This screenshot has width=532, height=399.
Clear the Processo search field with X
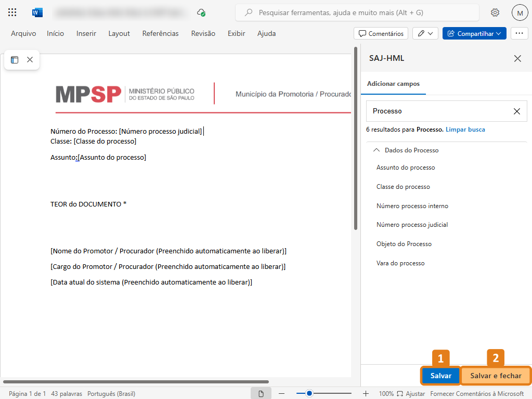click(x=516, y=111)
